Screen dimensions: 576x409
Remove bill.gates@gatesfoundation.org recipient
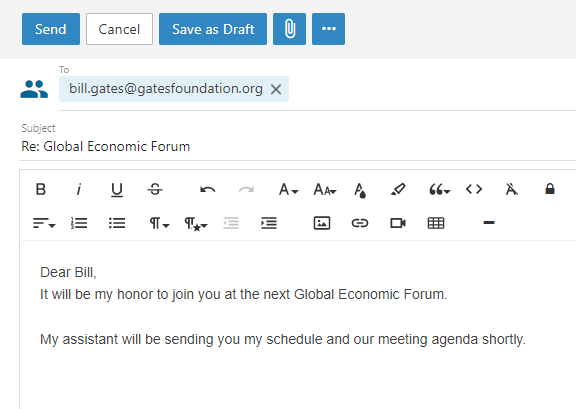(x=276, y=89)
